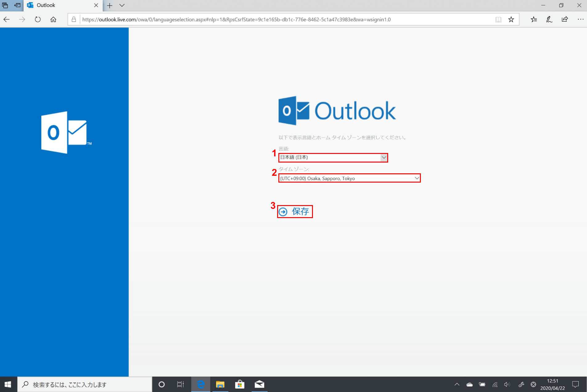Screen dimensions: 587x392
Task: Click the circled X tray icon
Action: coord(533,384)
